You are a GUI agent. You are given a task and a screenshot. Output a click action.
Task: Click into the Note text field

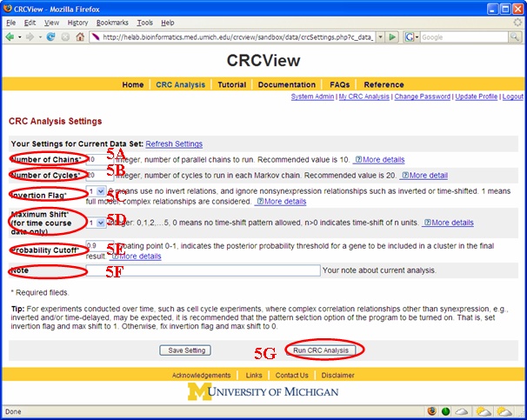click(x=203, y=270)
